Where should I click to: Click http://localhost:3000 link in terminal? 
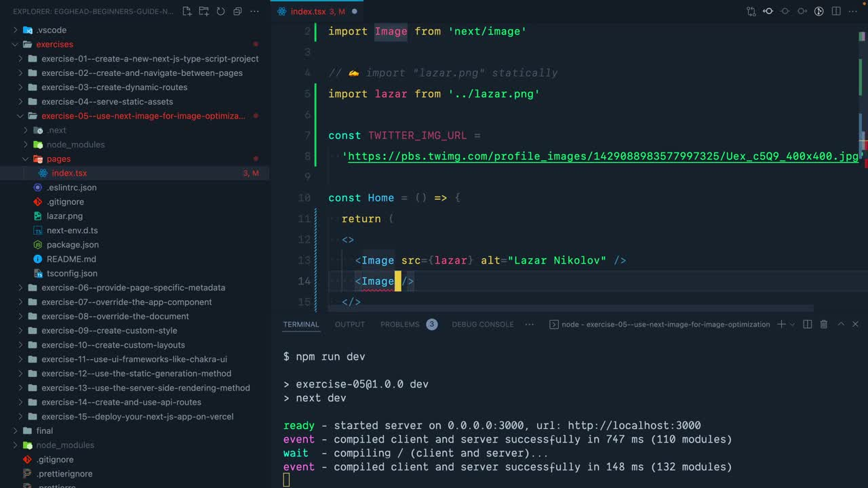(x=634, y=426)
